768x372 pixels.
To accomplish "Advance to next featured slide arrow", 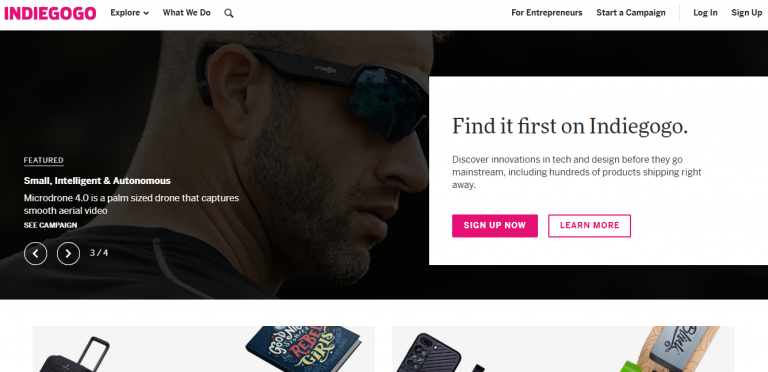I will pyautogui.click(x=68, y=254).
